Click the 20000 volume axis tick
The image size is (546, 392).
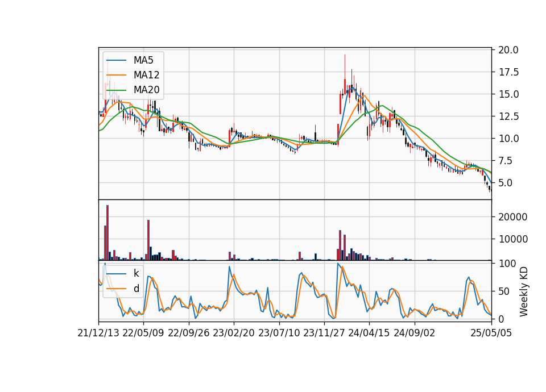click(513, 217)
